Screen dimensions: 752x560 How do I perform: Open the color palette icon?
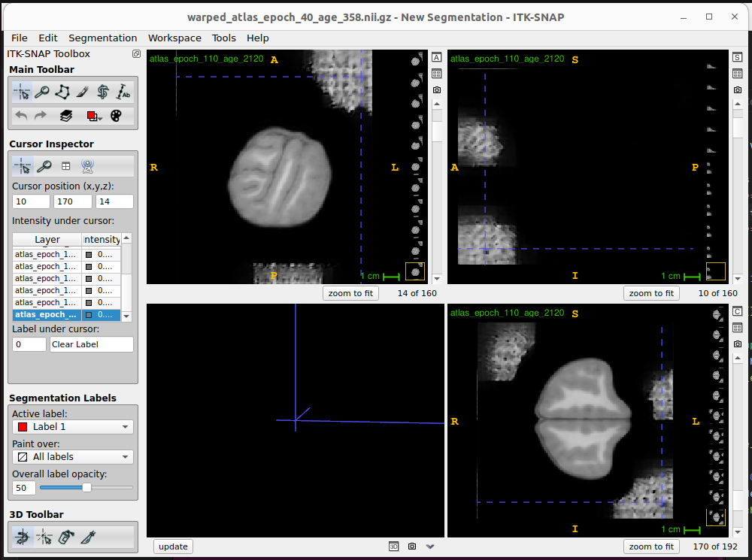pyautogui.click(x=116, y=116)
